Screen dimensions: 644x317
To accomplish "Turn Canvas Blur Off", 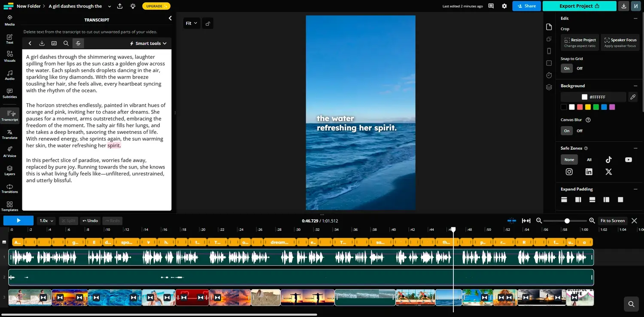I will [x=580, y=131].
